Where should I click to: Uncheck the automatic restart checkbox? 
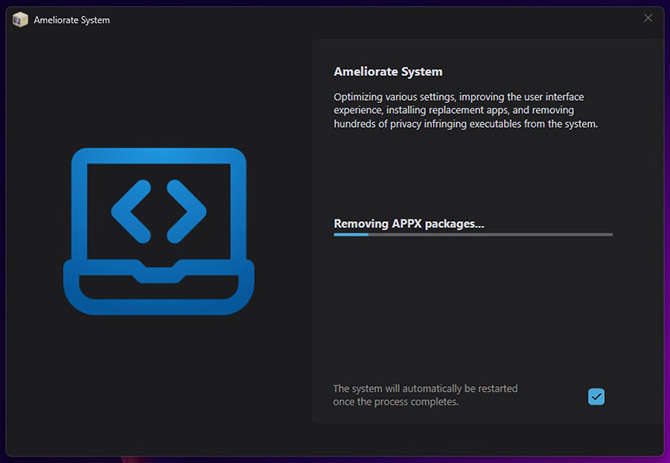point(596,396)
